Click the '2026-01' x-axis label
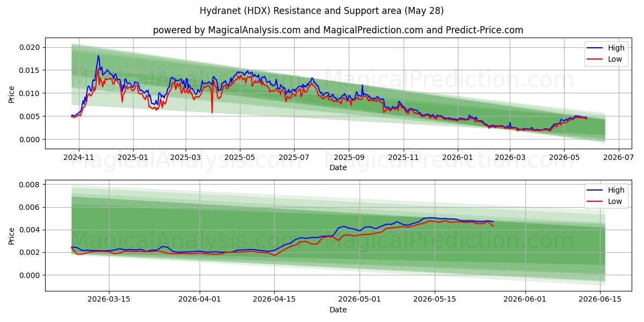The width and height of the screenshot is (644, 322). click(x=458, y=158)
